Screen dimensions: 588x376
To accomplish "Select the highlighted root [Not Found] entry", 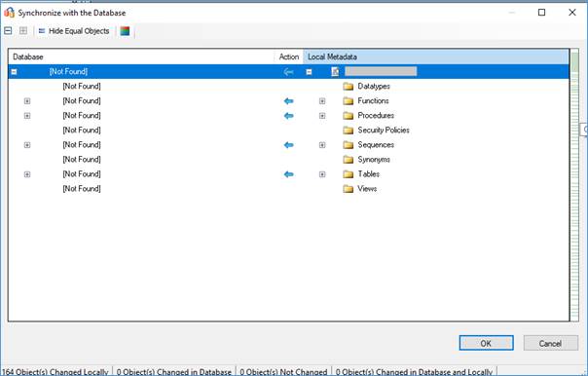I will [68, 72].
